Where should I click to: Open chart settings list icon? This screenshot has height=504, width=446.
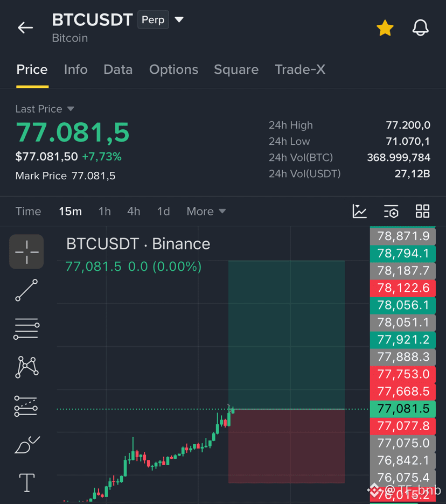[391, 212]
